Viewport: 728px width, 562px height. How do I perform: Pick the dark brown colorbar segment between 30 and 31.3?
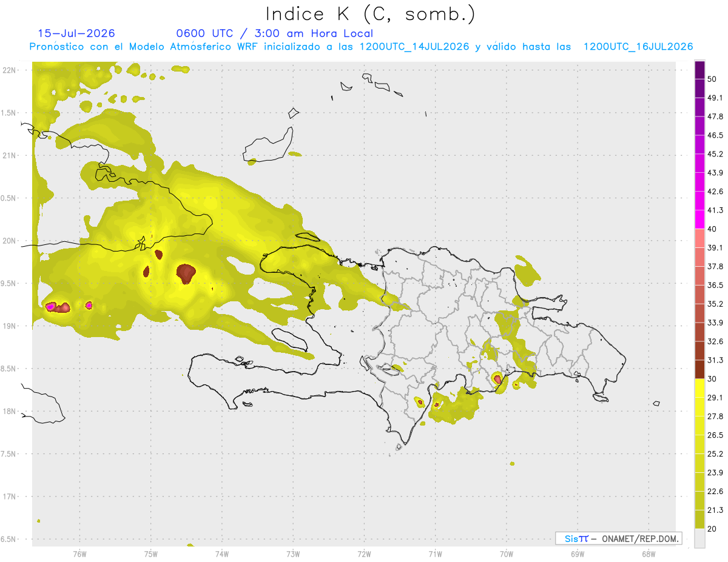point(699,369)
